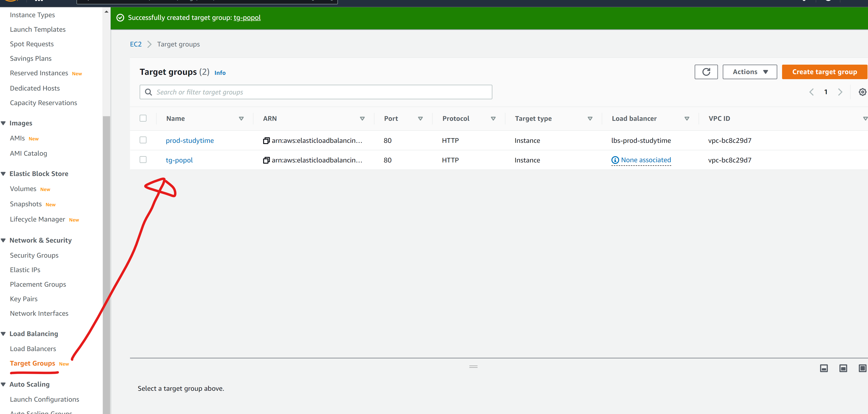Click the refresh target groups icon

706,72
